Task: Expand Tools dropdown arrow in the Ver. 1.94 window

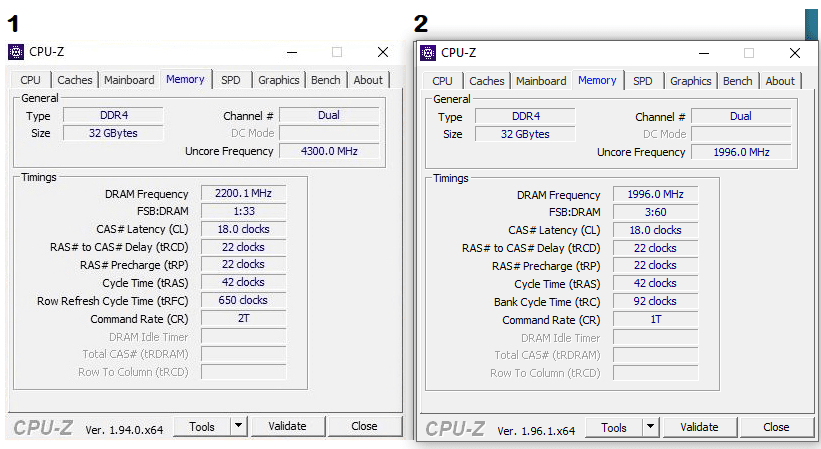Action: point(238,426)
